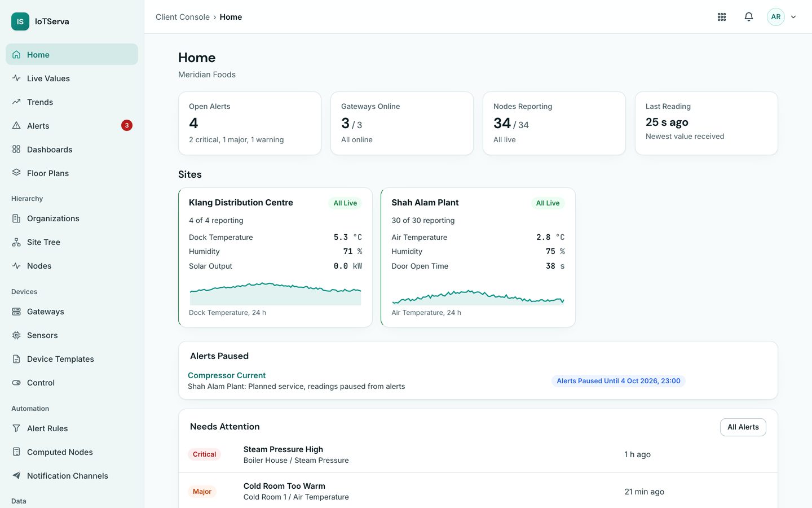This screenshot has height=508, width=812.
Task: Open the Dashboards menu item
Action: click(72, 150)
